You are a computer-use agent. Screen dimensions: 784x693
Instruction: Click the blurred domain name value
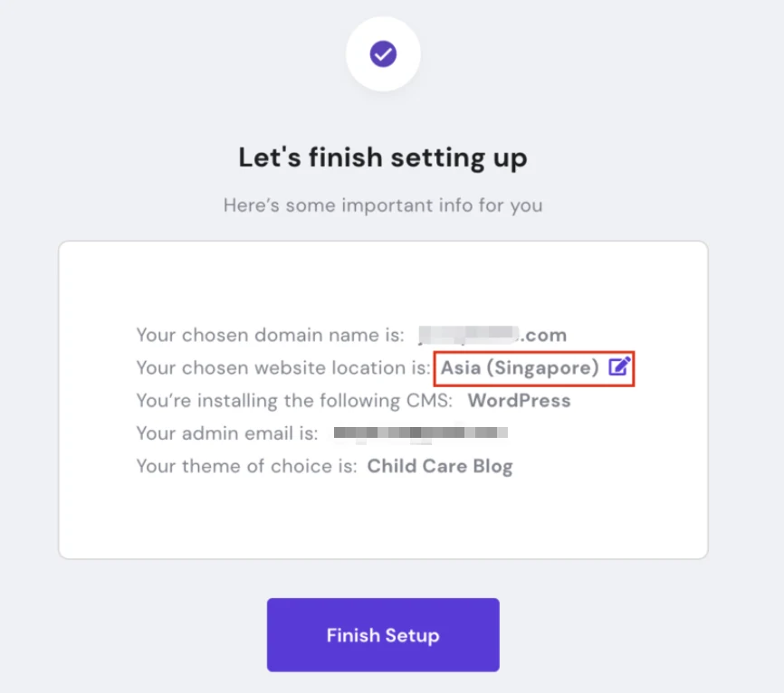coord(469,335)
